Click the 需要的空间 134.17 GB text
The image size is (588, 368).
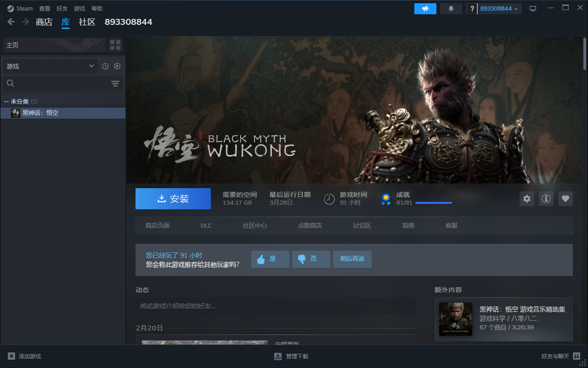tap(240, 198)
